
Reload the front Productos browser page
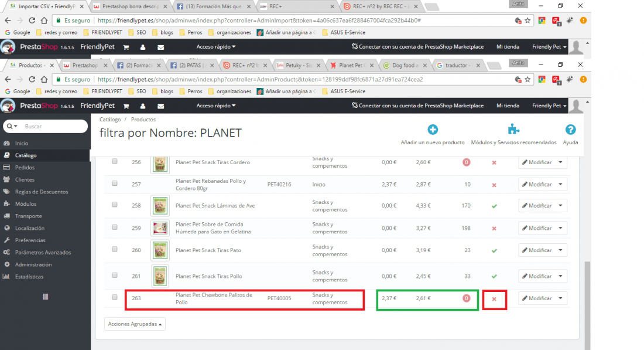[32, 79]
